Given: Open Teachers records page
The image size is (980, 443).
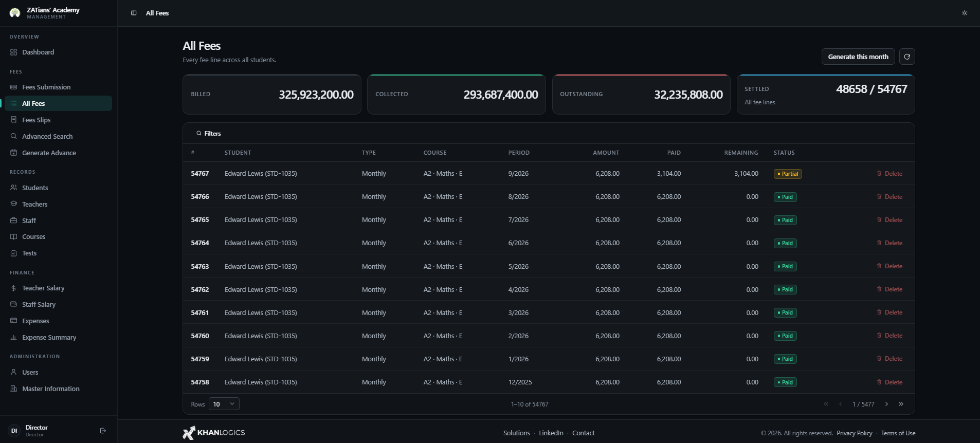Looking at the screenshot, I should pyautogui.click(x=58, y=204).
